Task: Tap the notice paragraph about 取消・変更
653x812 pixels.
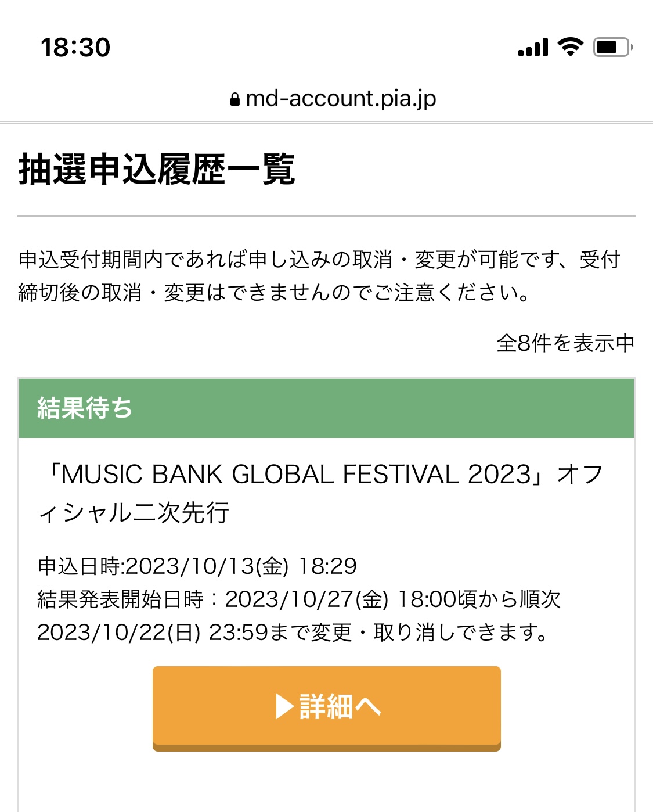Action: (x=320, y=276)
